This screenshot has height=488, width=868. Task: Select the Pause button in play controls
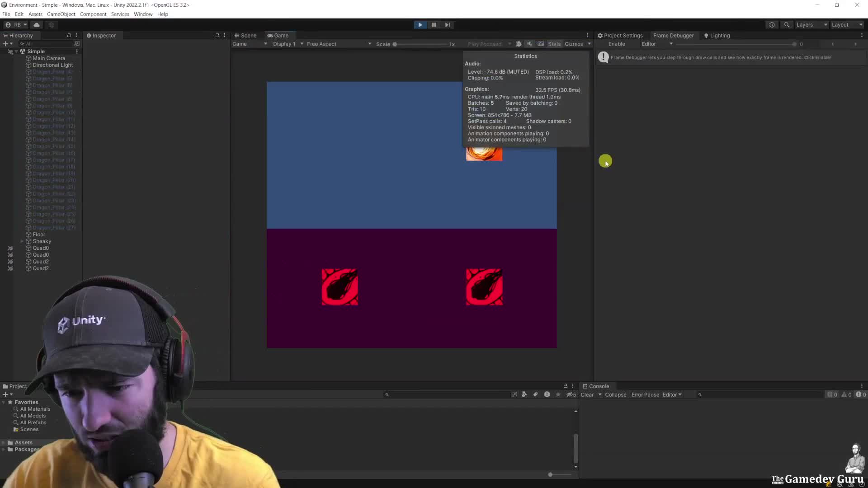(434, 24)
